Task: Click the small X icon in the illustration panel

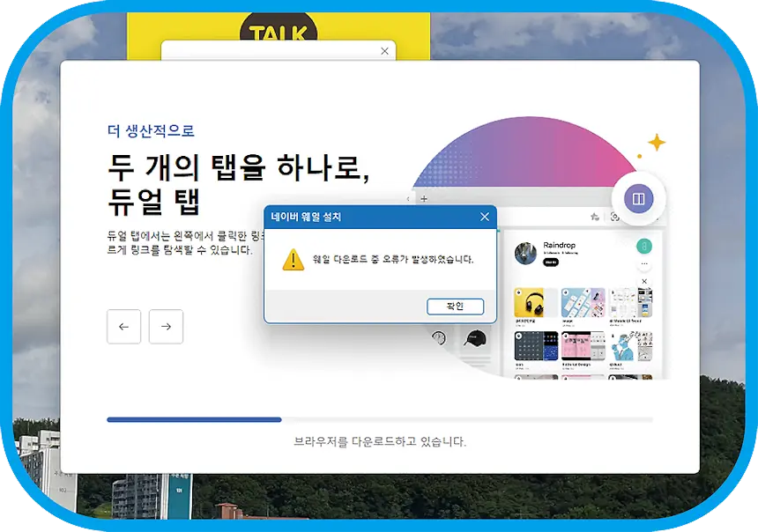Action: point(644,281)
